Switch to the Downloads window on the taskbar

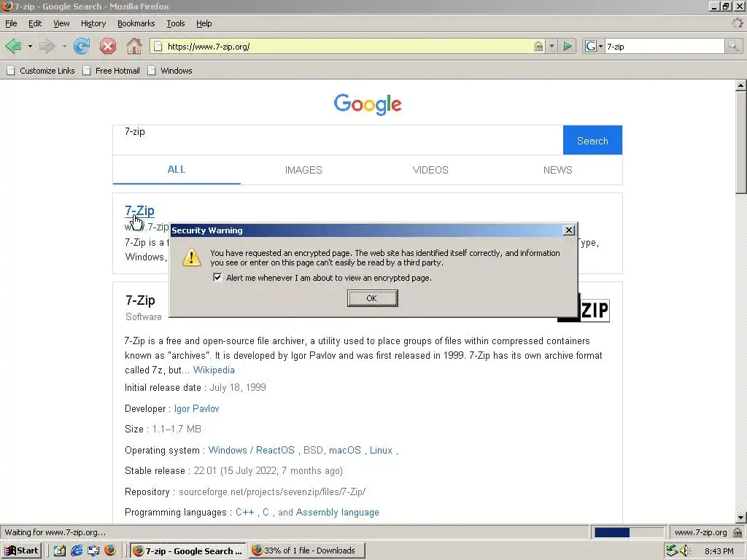[307, 551]
